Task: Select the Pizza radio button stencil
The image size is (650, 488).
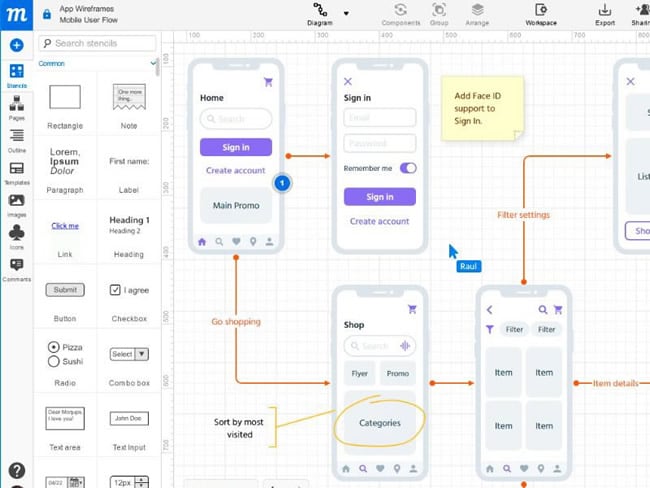Action: click(53, 347)
